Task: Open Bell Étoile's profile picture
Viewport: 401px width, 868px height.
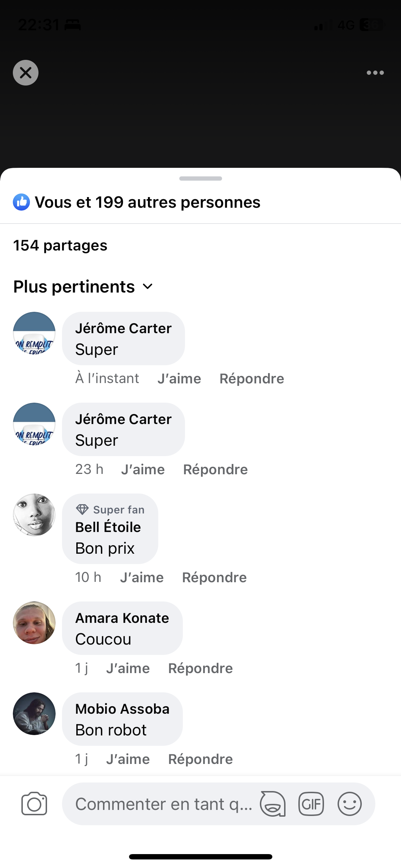Action: pyautogui.click(x=34, y=515)
